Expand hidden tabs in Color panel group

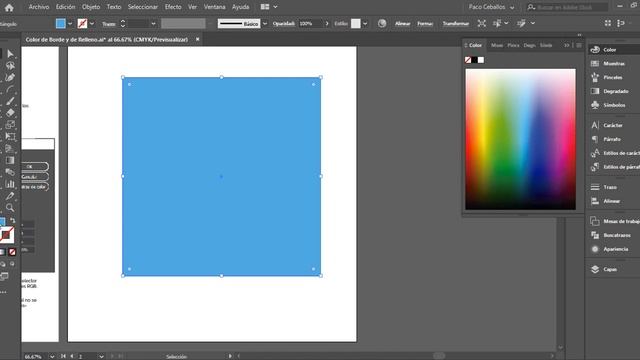567,45
